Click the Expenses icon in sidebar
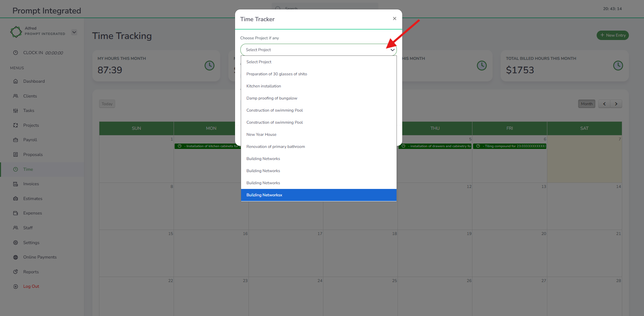Viewport: 644px width, 316px height. (x=15, y=213)
